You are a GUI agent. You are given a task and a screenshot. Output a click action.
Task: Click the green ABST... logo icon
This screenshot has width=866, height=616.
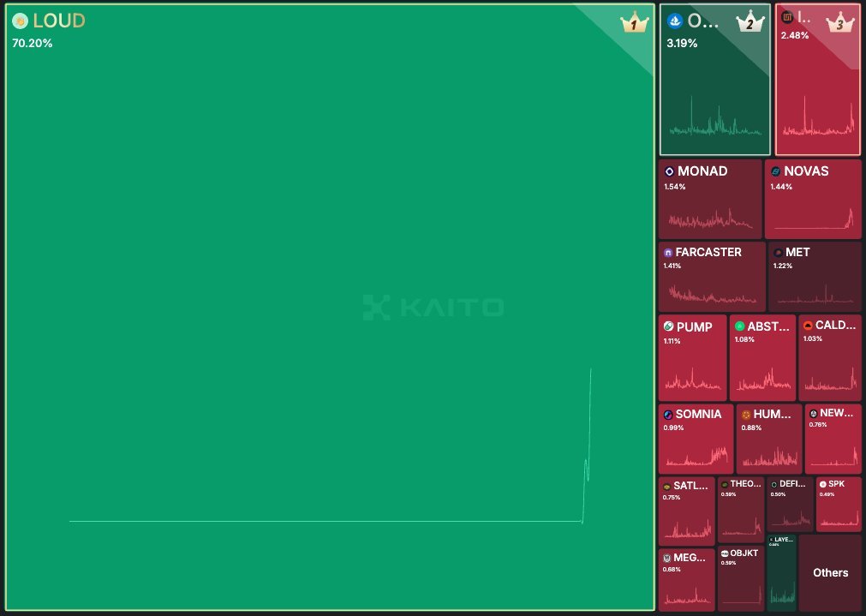pos(739,326)
